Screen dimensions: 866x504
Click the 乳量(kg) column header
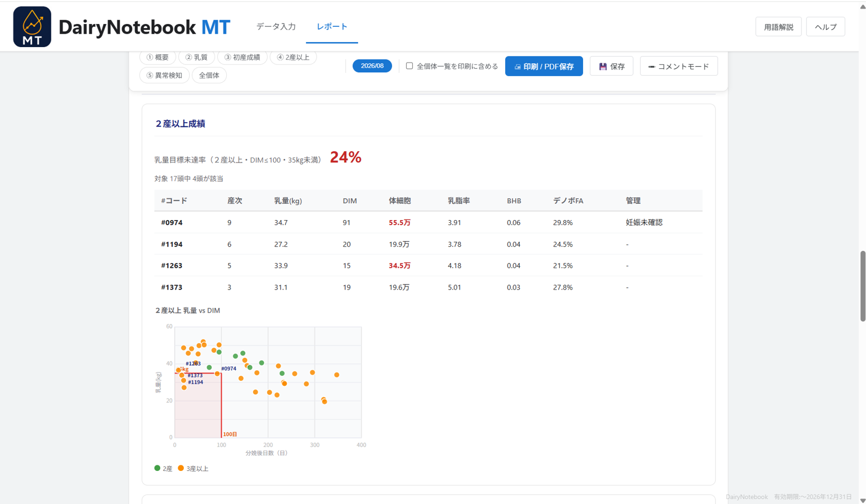tap(288, 200)
